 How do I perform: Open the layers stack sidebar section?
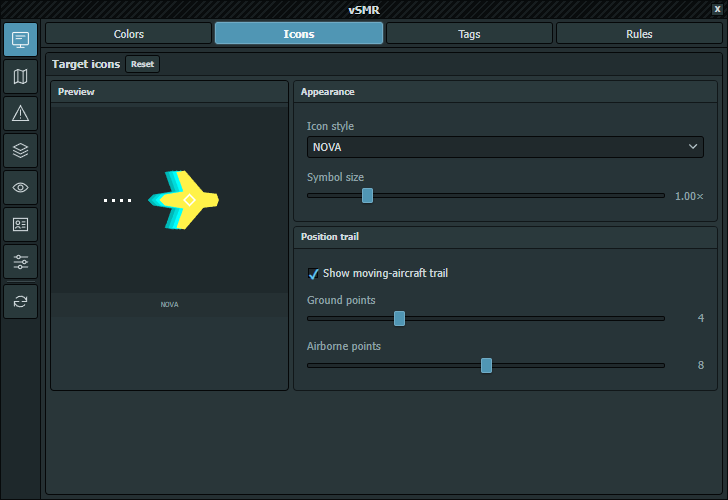point(20,150)
